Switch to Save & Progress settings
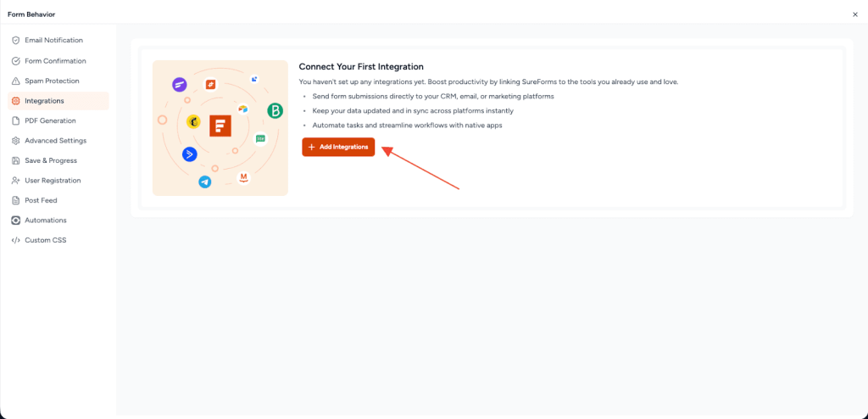The width and height of the screenshot is (868, 419). pyautogui.click(x=51, y=160)
